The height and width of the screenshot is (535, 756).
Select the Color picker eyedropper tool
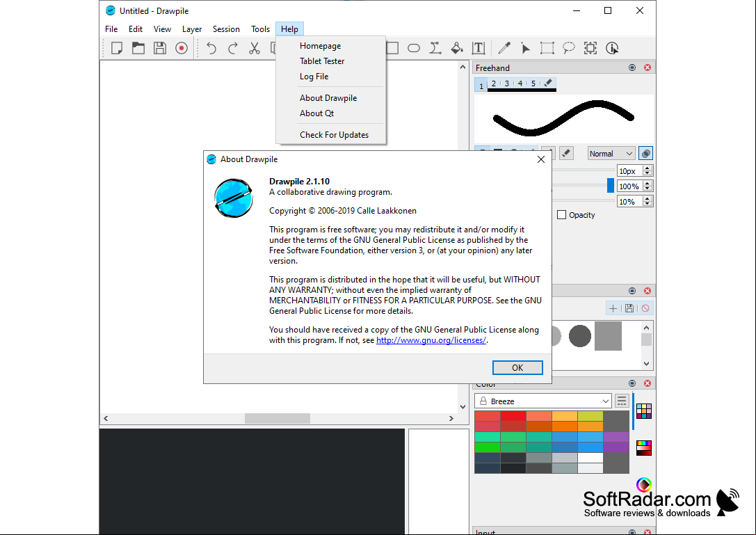tap(504, 48)
